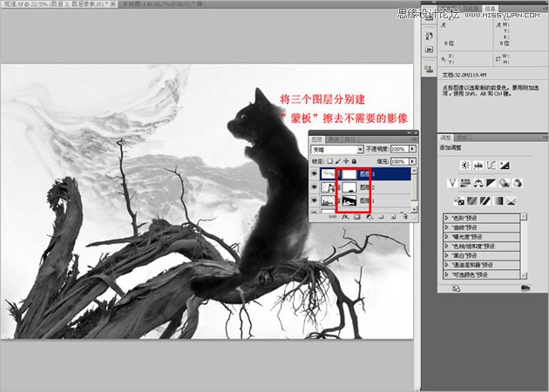Screen dimensions: 549x392
Task: Open the layers panel flyout menu
Action: coord(415,139)
